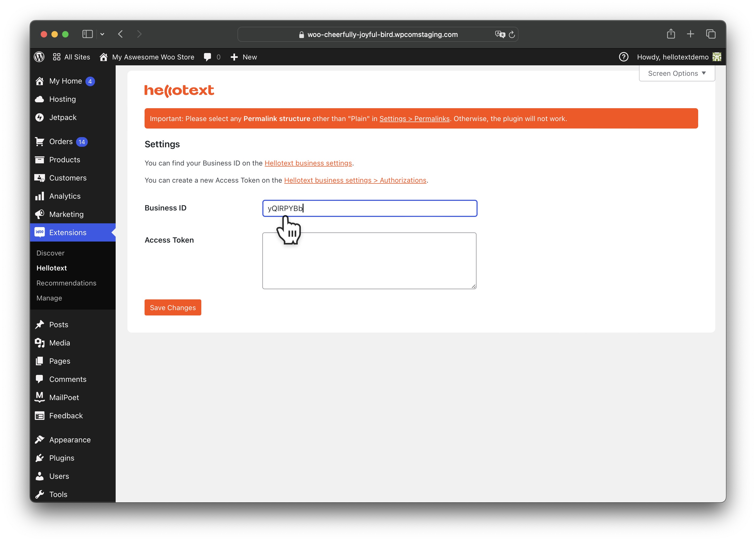Show the Safari tab overview icon
756x542 pixels.
(x=711, y=34)
